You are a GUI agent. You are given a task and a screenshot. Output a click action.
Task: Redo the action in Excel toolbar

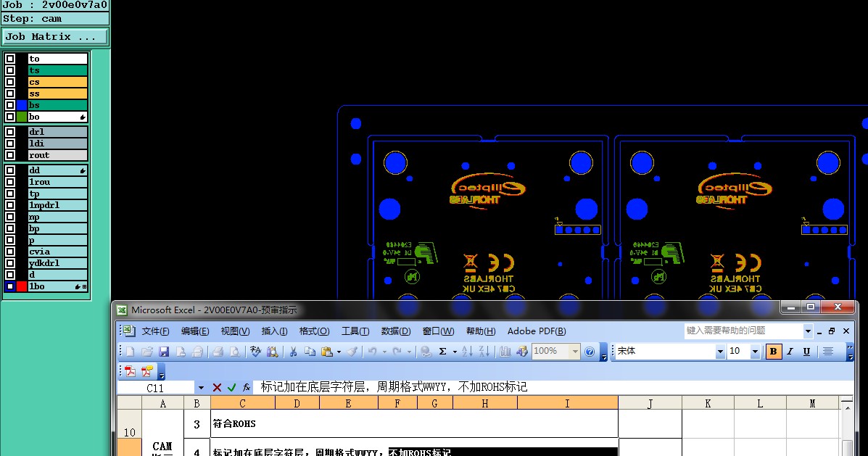(397, 352)
